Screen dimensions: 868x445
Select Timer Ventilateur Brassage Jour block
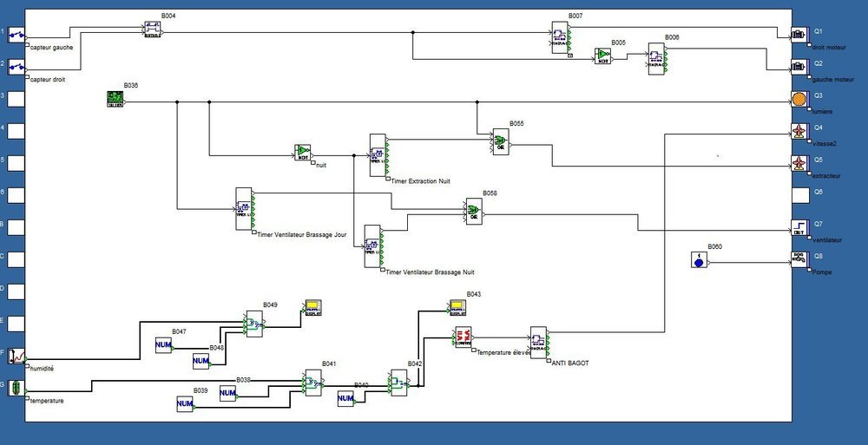[x=244, y=209]
